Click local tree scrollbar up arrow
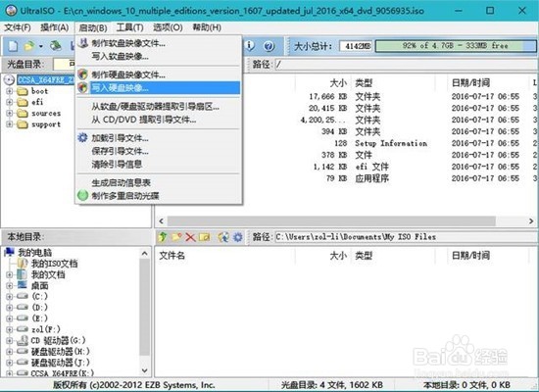Screen dimensions: 539x392 [x=145, y=254]
